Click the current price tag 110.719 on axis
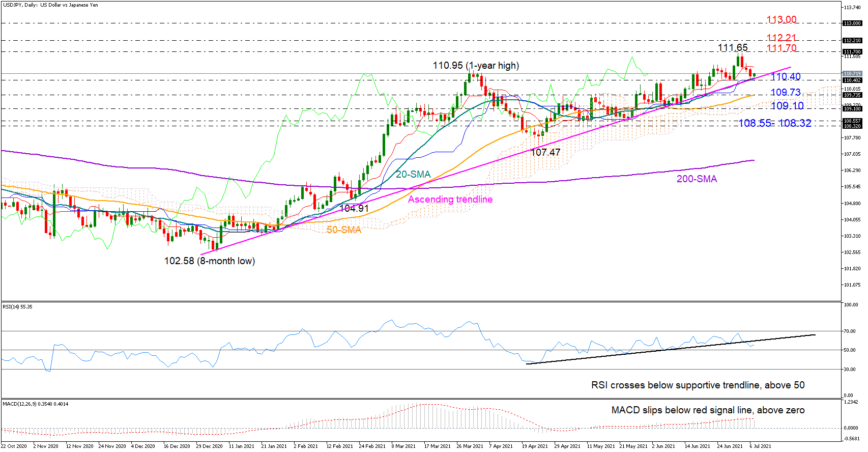Image resolution: width=868 pixels, height=452 pixels. click(x=852, y=74)
